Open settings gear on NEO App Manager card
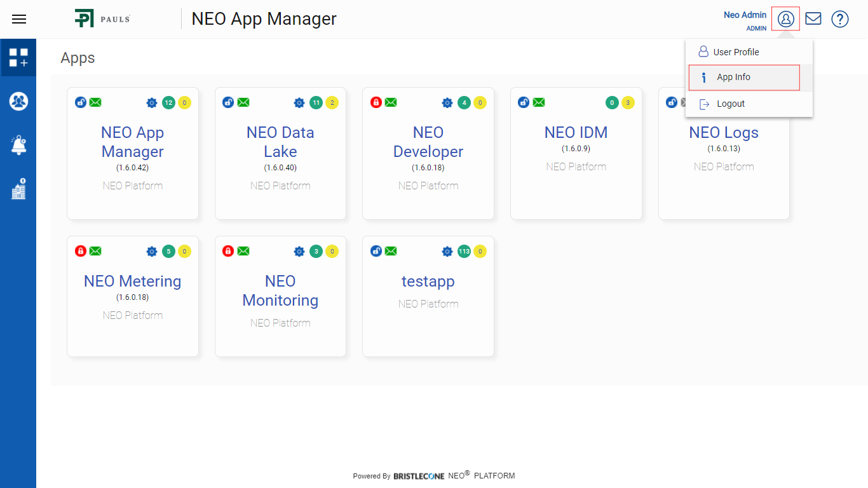The height and width of the screenshot is (488, 868). coord(152,103)
